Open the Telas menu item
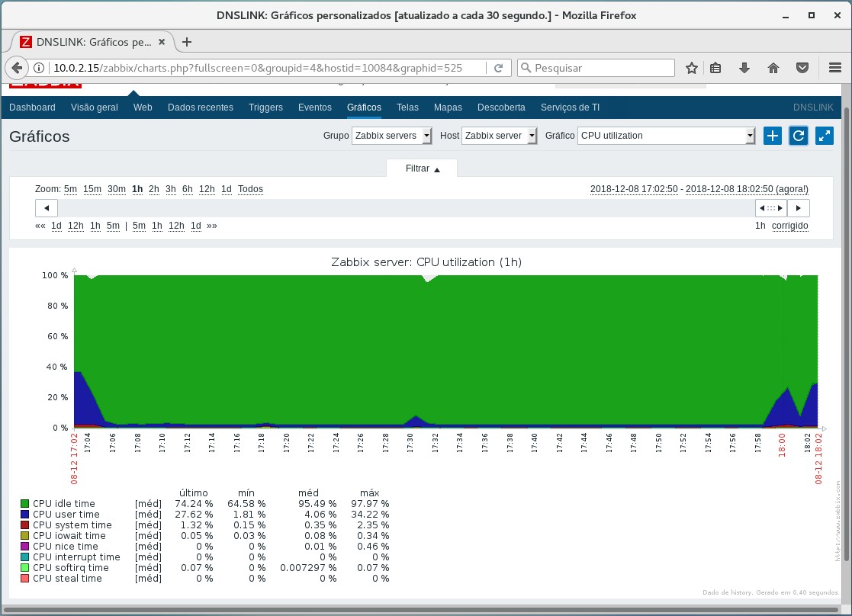Screen dimensions: 852x616 (x=407, y=107)
